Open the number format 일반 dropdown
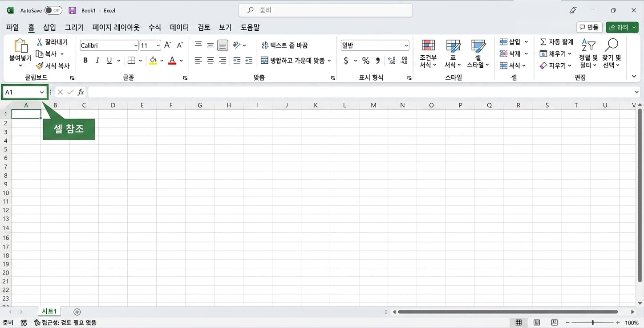The image size is (644, 328). [x=406, y=45]
